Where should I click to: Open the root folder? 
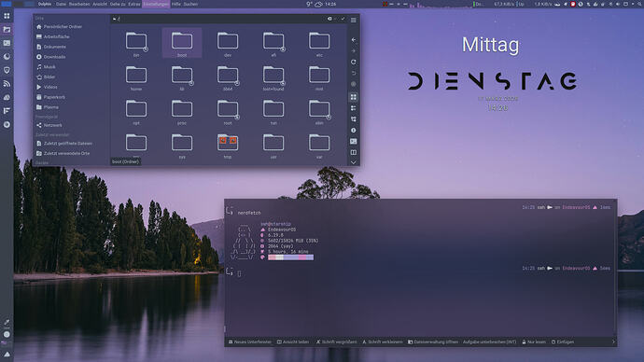228,112
